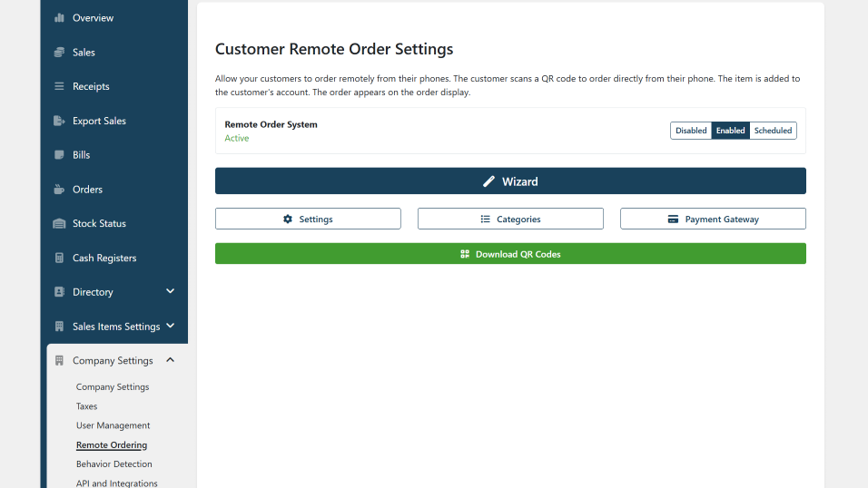Click the pencil icon on Wizard bar
The image size is (868, 488).
click(488, 181)
